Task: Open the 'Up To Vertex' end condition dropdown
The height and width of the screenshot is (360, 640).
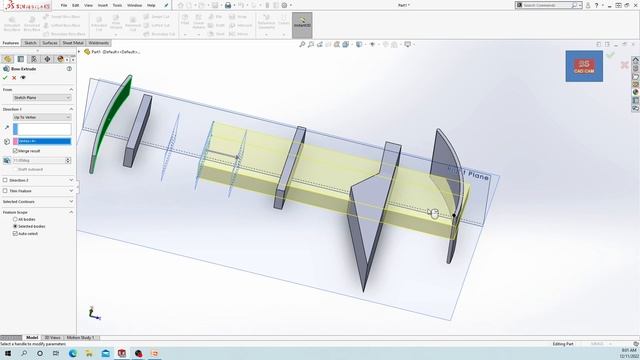Action: (42, 118)
